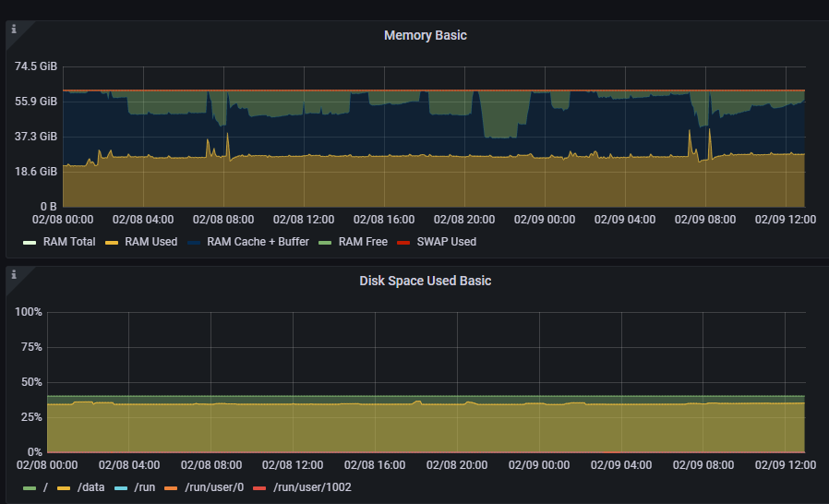Click 0% disk axis label
The width and height of the screenshot is (829, 504).
pyautogui.click(x=34, y=451)
